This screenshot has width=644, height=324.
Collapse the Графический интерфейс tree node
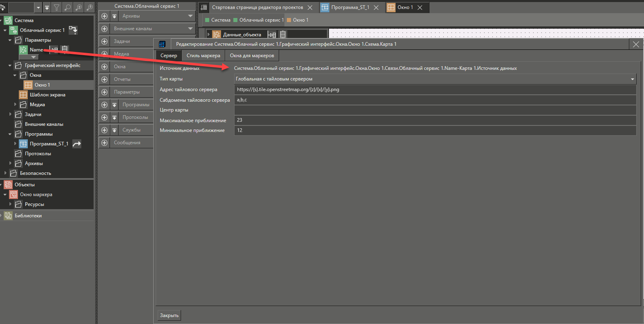pyautogui.click(x=10, y=65)
